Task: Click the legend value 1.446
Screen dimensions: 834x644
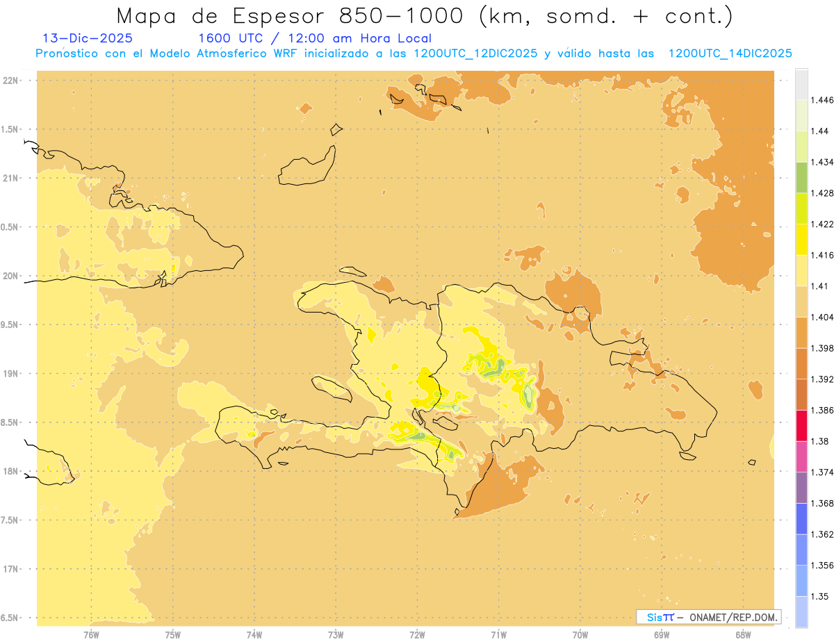Action: point(822,100)
